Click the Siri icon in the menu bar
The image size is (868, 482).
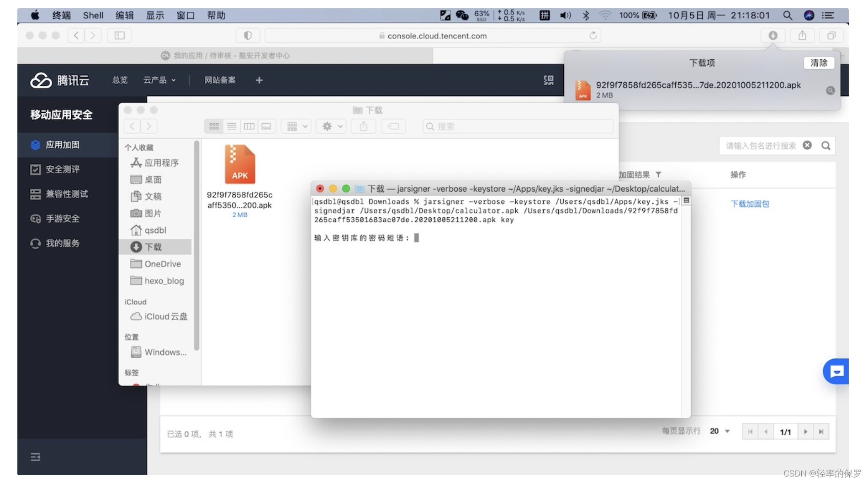click(x=809, y=16)
